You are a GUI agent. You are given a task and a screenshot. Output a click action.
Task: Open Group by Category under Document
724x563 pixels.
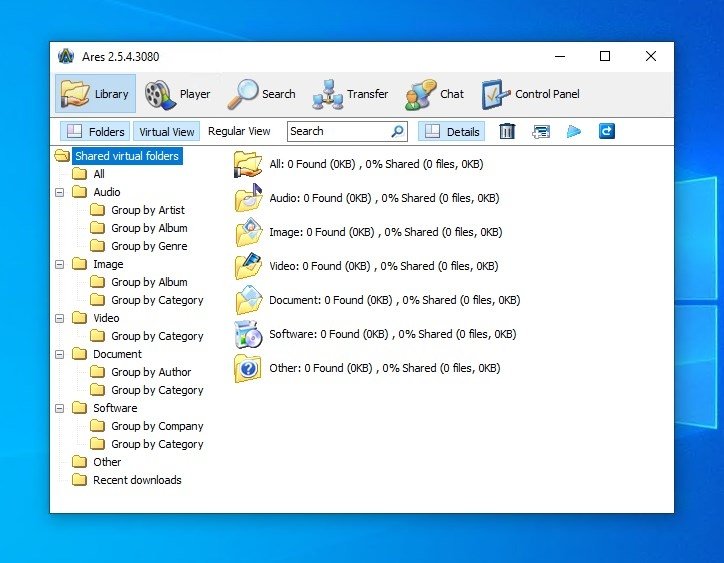(x=157, y=390)
